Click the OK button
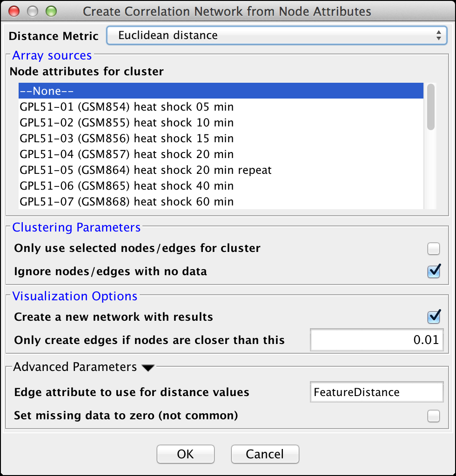The width and height of the screenshot is (456, 476). [185, 454]
